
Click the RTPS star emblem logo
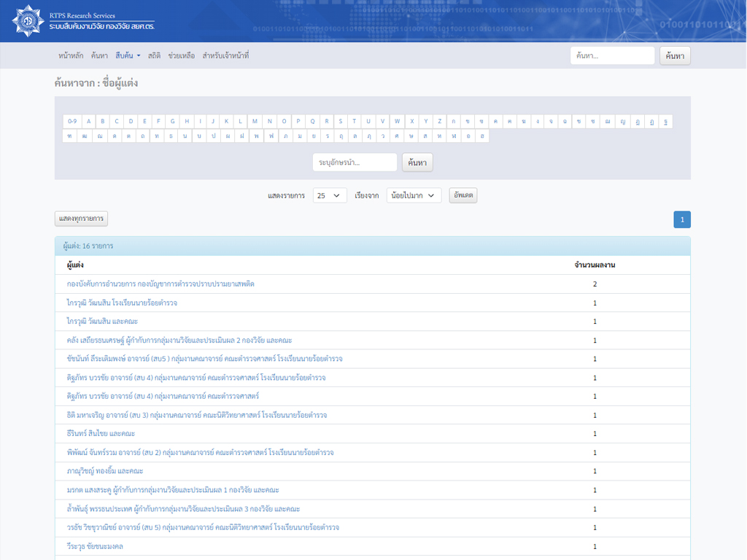coord(28,21)
